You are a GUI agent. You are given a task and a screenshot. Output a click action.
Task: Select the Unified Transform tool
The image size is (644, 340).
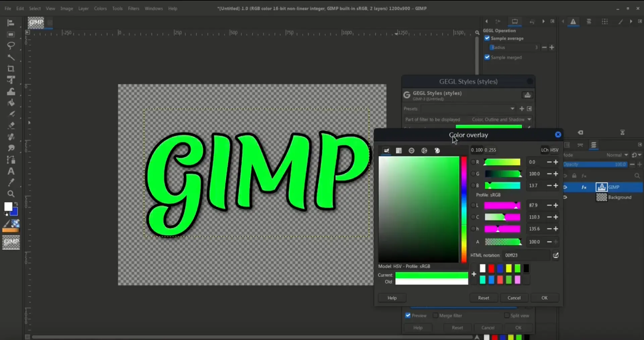tap(11, 80)
